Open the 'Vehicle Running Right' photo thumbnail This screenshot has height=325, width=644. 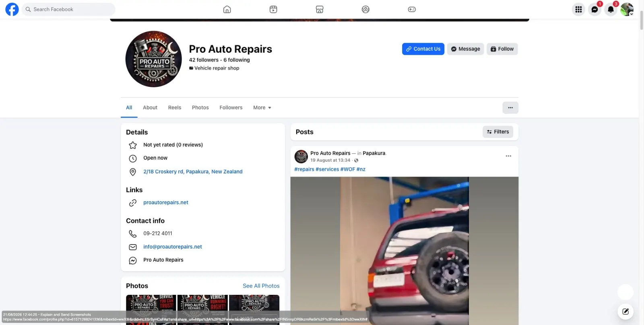[x=202, y=310]
